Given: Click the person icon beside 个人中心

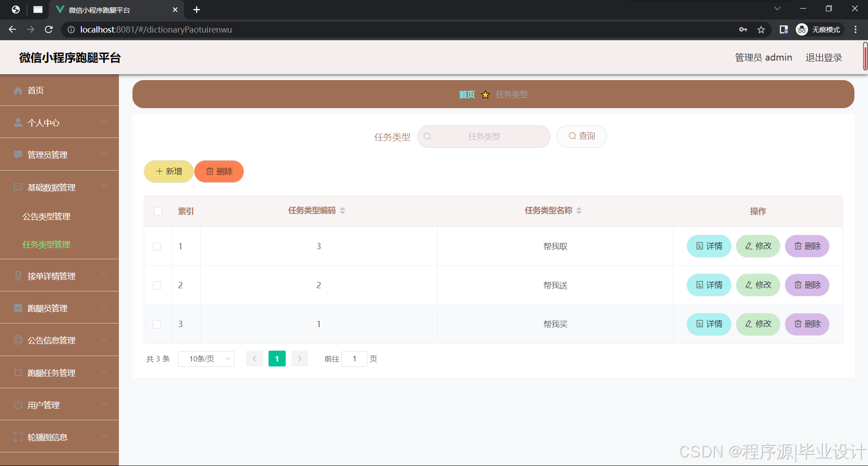Looking at the screenshot, I should tap(18, 123).
